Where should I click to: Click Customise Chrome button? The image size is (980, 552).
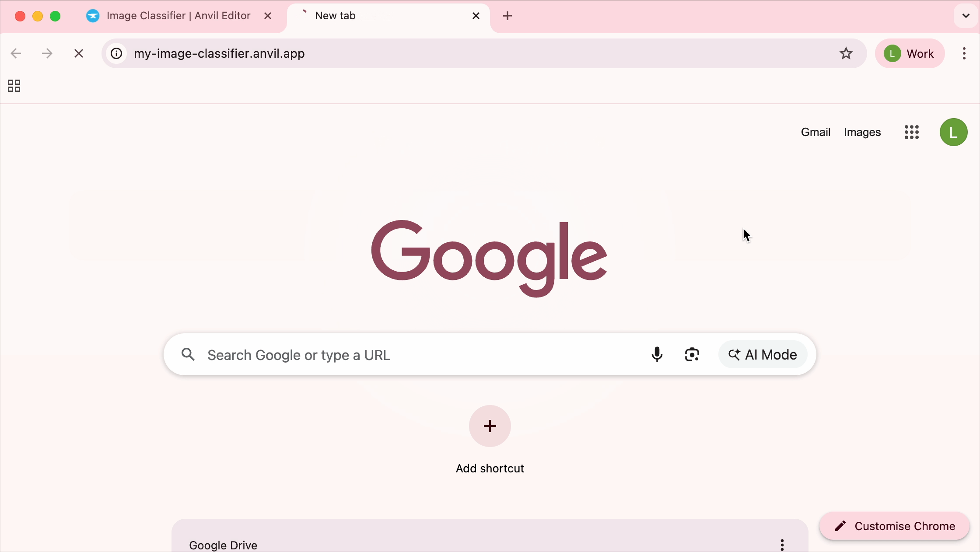pos(894,526)
